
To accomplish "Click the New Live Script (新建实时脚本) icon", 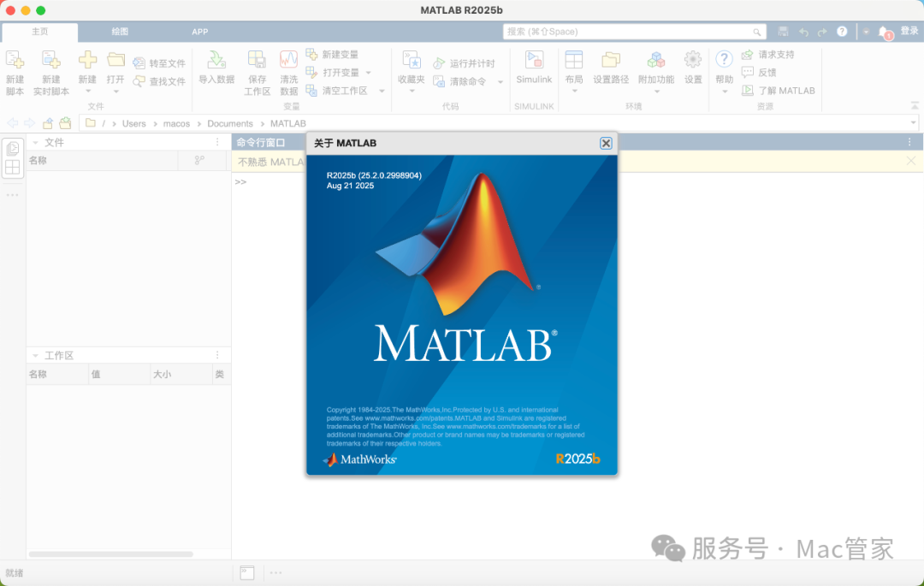I will pyautogui.click(x=51, y=60).
